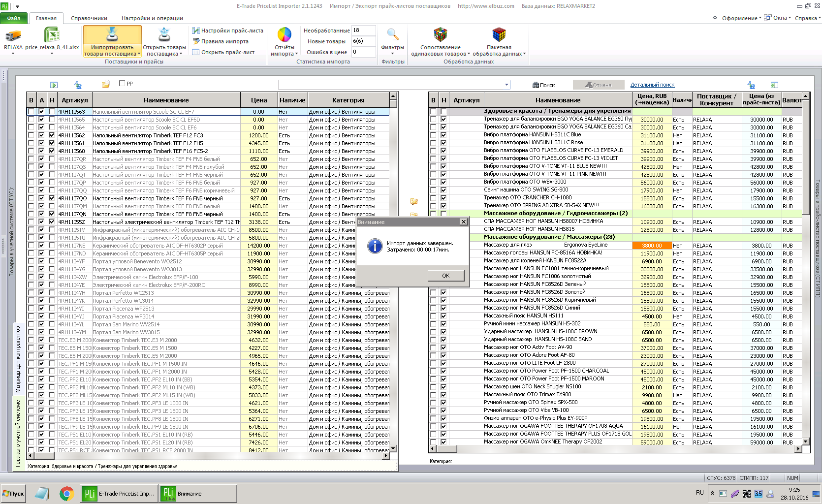Image resolution: width=822 pixels, height=504 pixels.
Task: Click the folder icon between the two tables
Action: (x=414, y=201)
